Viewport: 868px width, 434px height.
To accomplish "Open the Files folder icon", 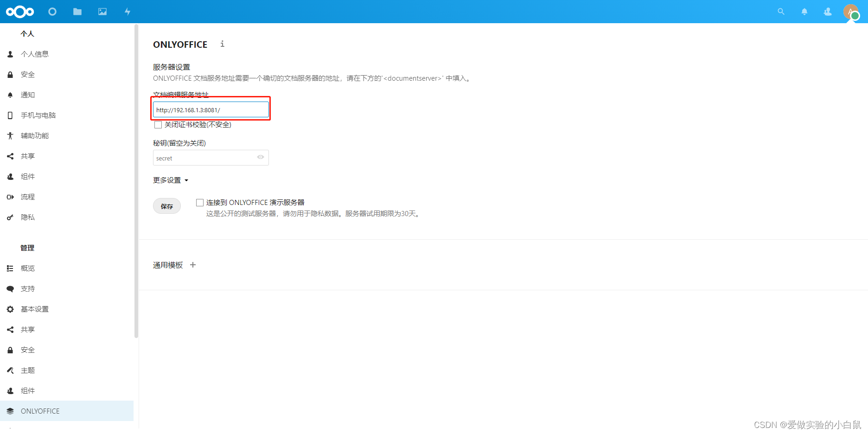I will click(77, 12).
